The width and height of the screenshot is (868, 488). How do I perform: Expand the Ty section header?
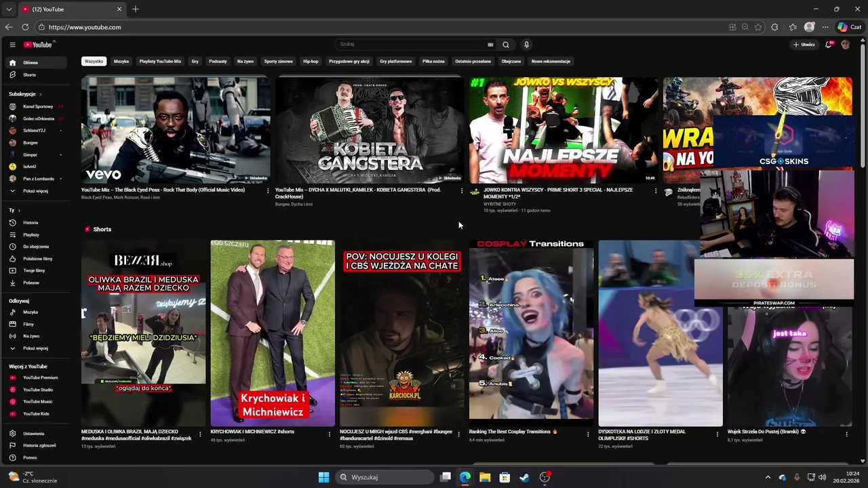click(x=14, y=211)
